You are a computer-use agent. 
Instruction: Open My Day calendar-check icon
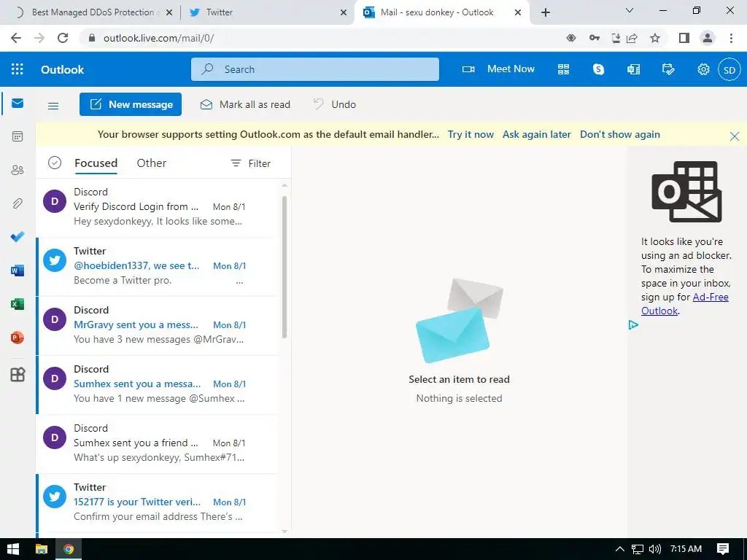(x=668, y=69)
